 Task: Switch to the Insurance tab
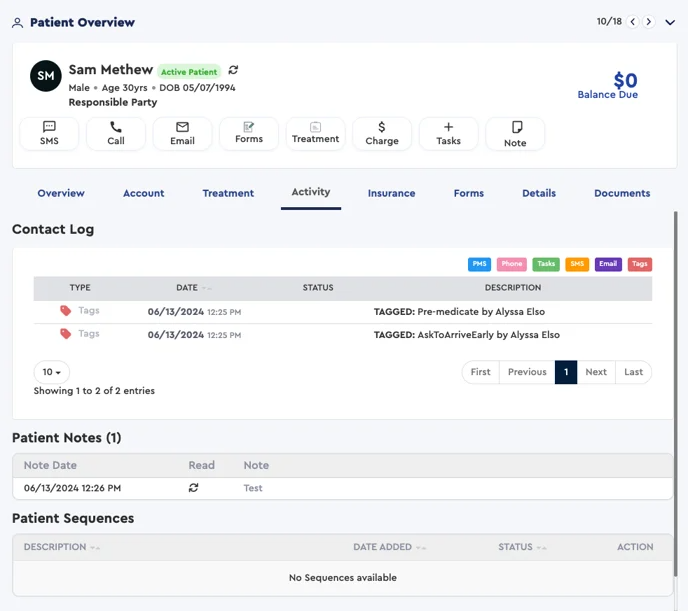click(x=391, y=193)
